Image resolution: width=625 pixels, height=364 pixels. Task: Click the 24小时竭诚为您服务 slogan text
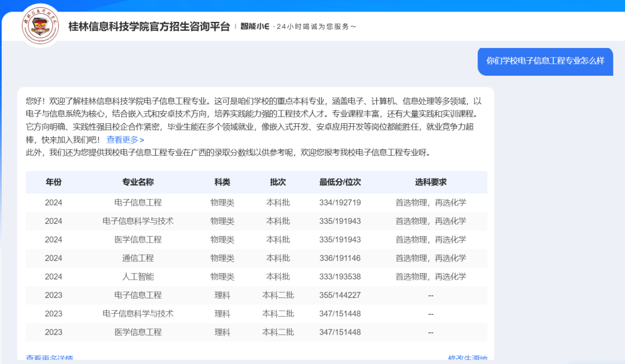pyautogui.click(x=316, y=27)
